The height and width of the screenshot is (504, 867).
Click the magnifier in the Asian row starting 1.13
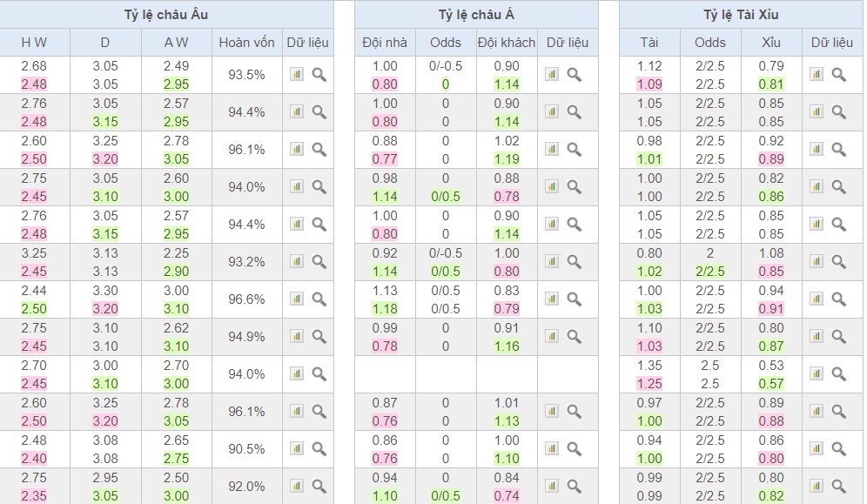click(575, 299)
